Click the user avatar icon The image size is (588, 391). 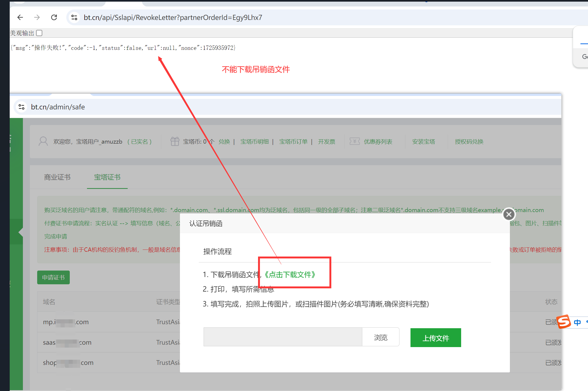point(43,141)
